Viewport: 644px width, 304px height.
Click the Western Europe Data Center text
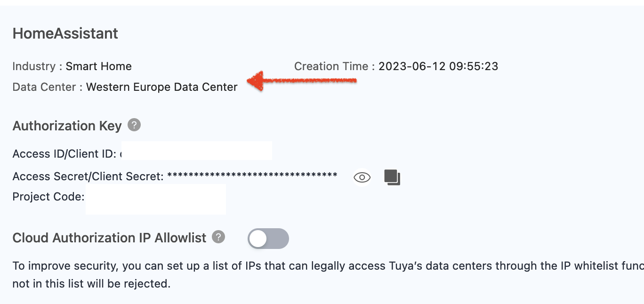tap(162, 87)
